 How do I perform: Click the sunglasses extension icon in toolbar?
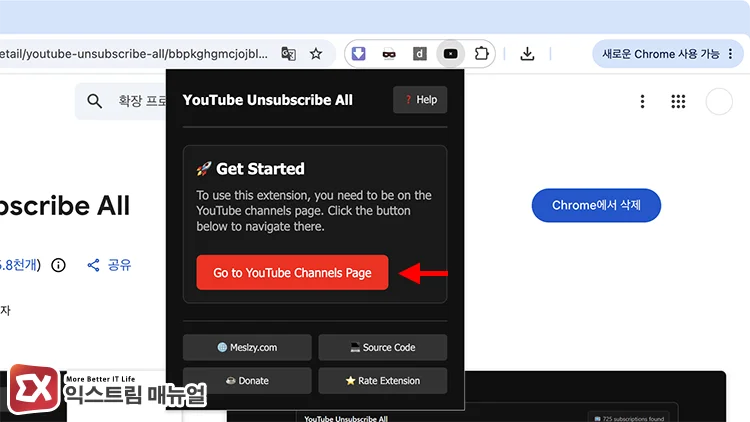[x=389, y=54]
